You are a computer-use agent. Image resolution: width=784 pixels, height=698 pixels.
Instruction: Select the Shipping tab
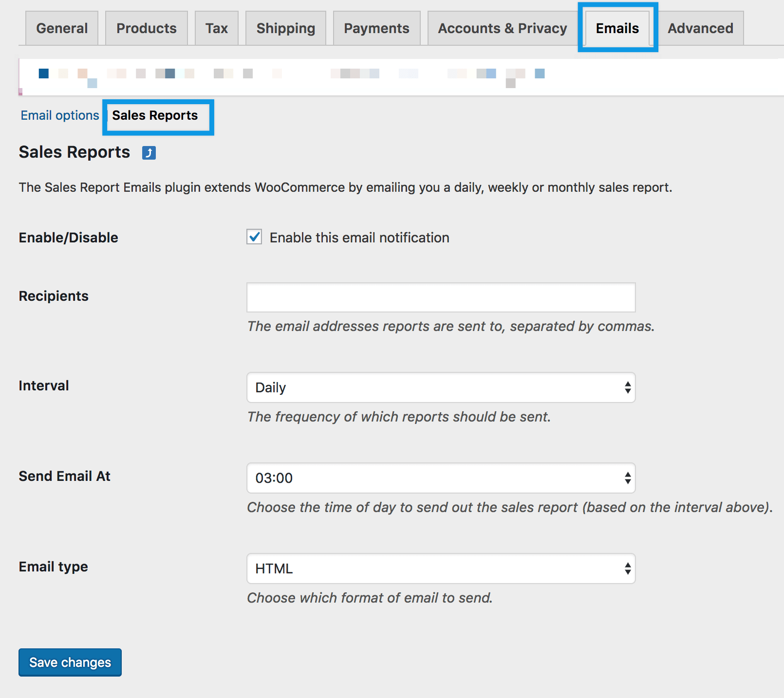point(285,28)
